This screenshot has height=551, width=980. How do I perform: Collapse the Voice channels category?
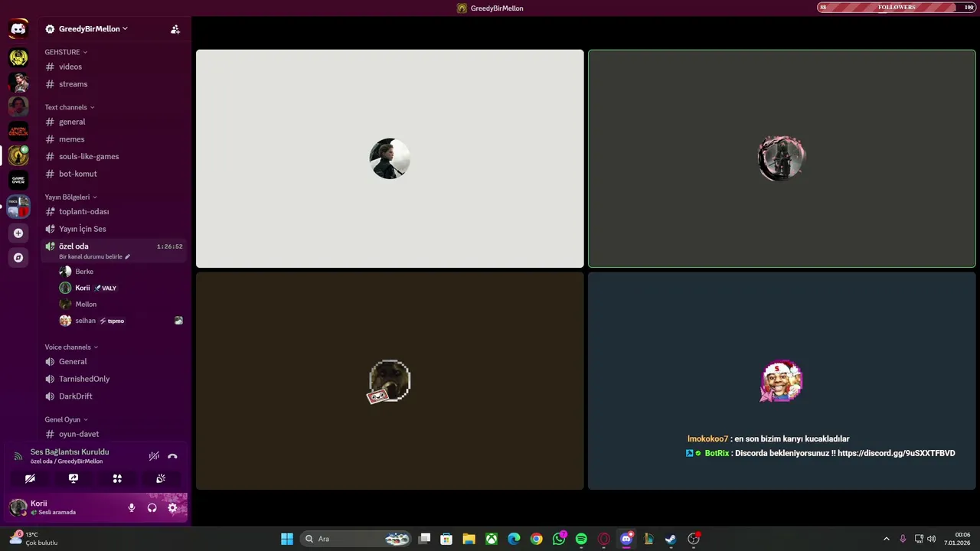[71, 347]
